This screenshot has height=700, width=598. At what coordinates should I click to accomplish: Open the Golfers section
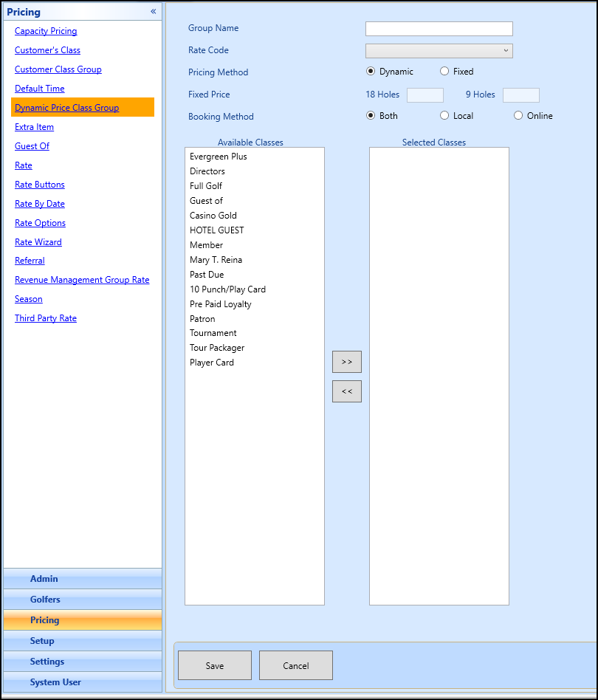click(x=83, y=599)
